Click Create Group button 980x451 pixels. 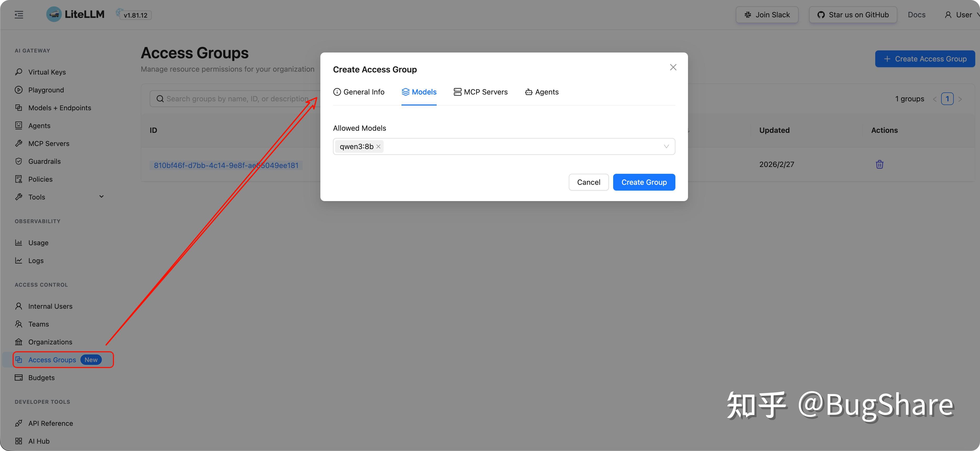pos(644,182)
